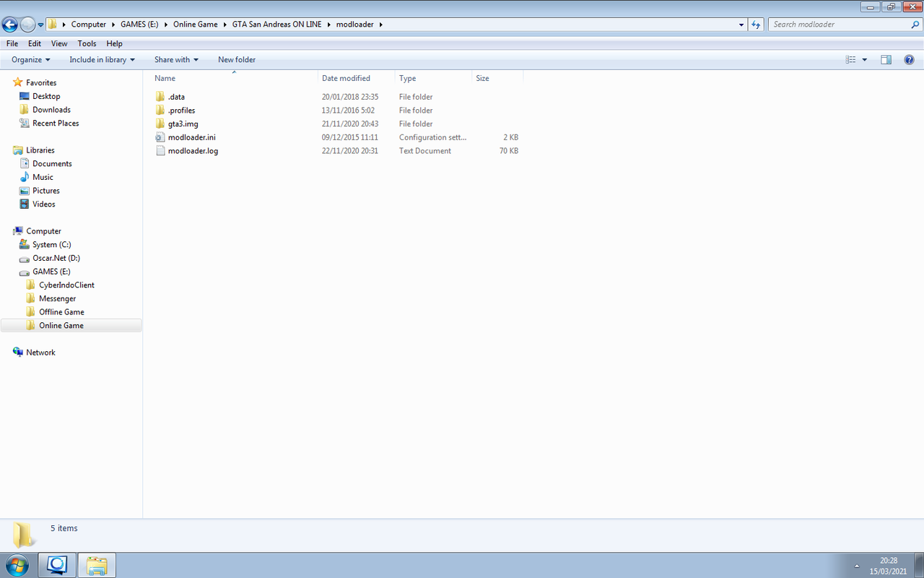Open Downloads in the Favorites list
The width and height of the screenshot is (924, 578).
51,110
